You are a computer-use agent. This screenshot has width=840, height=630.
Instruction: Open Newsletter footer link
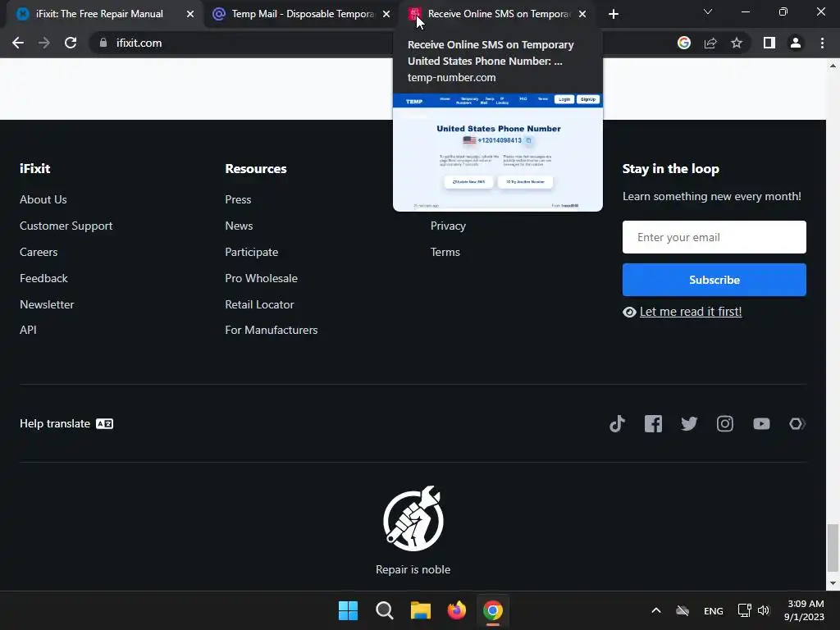point(47,304)
